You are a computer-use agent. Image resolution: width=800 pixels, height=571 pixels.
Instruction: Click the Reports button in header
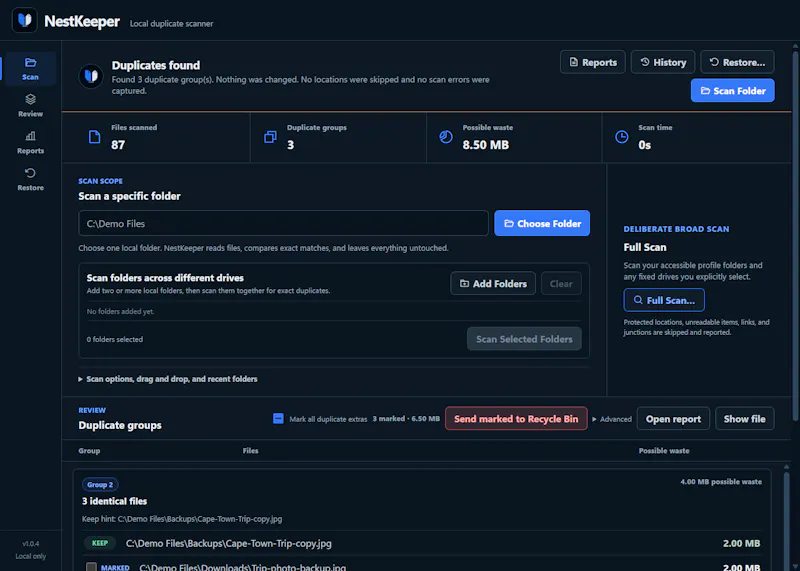[592, 62]
